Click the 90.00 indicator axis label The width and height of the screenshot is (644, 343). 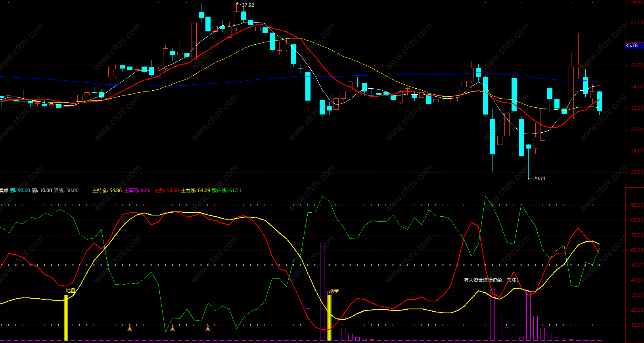click(x=637, y=205)
